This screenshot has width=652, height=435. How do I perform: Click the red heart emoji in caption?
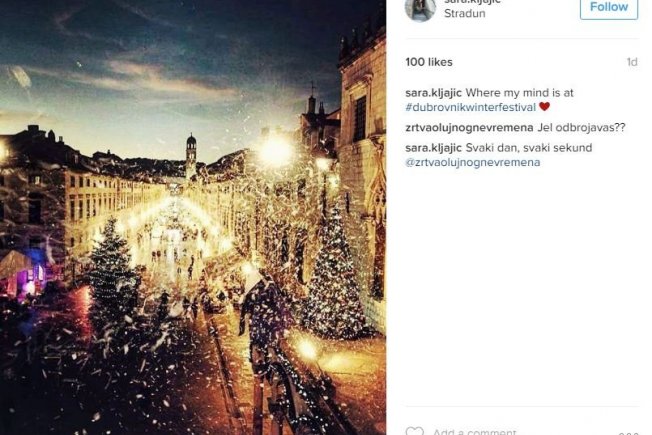(544, 106)
